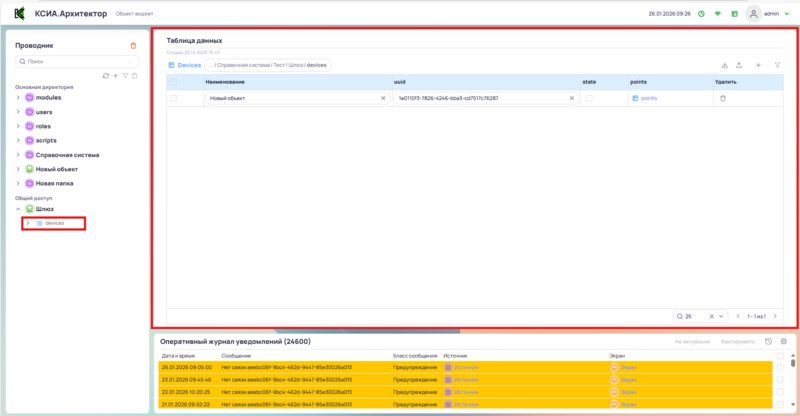
Task: Click the plus icon in explorer toolbar
Action: pos(115,76)
